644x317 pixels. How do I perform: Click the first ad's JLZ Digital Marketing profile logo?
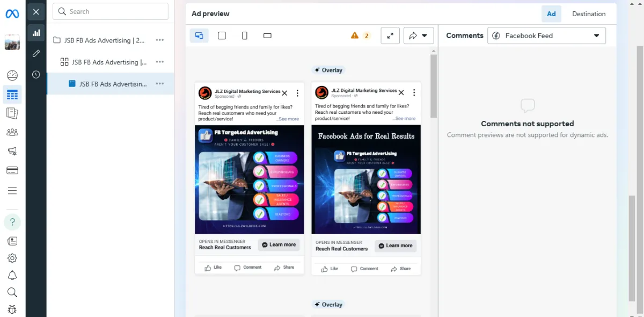pos(205,93)
